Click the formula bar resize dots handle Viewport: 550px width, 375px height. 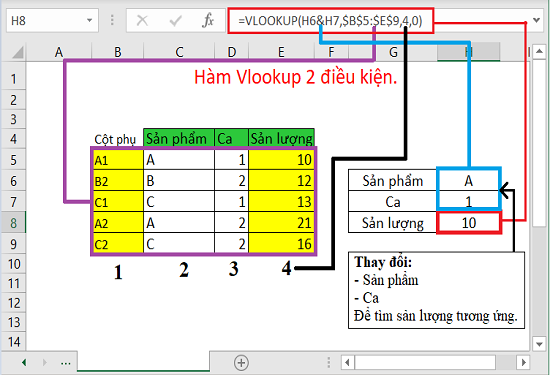pos(112,20)
